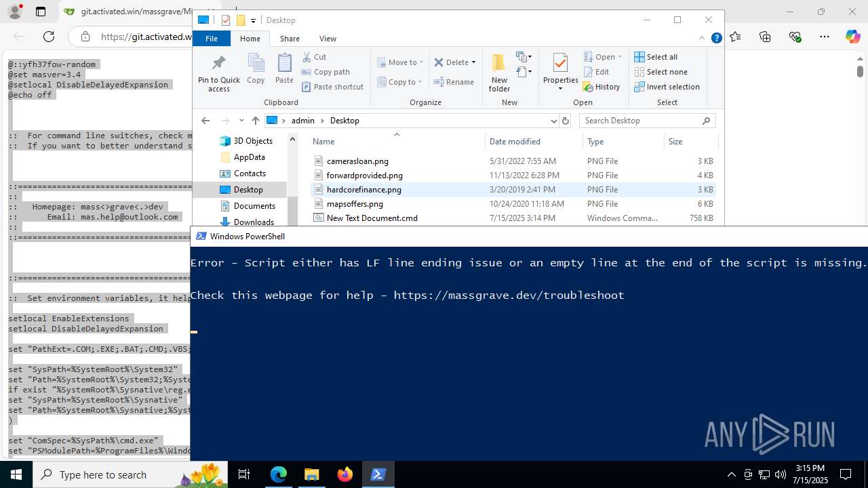This screenshot has width=868, height=488.
Task: Open the Delete dropdown arrow
Action: coord(473,62)
